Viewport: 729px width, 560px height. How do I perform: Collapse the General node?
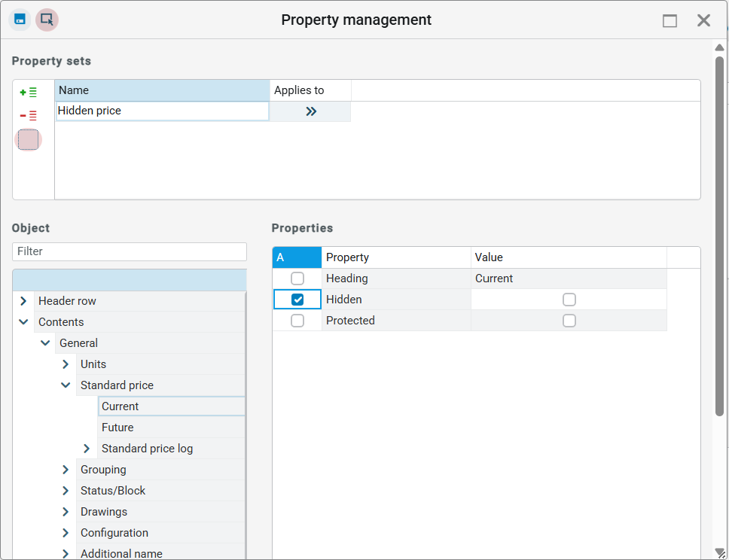(x=44, y=343)
